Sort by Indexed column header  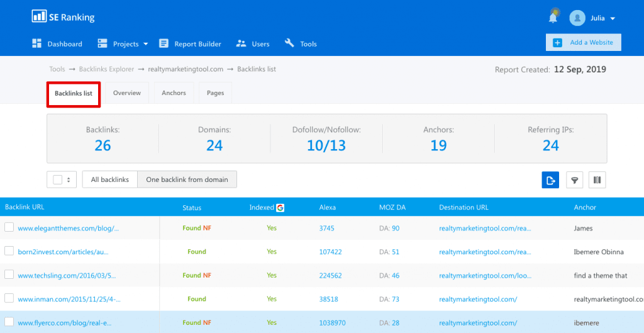point(262,208)
